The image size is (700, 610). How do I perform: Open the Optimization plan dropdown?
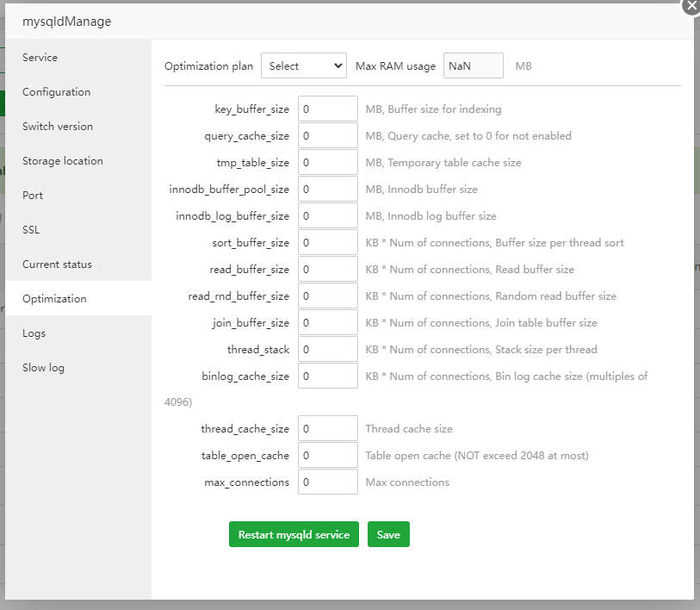pos(303,66)
